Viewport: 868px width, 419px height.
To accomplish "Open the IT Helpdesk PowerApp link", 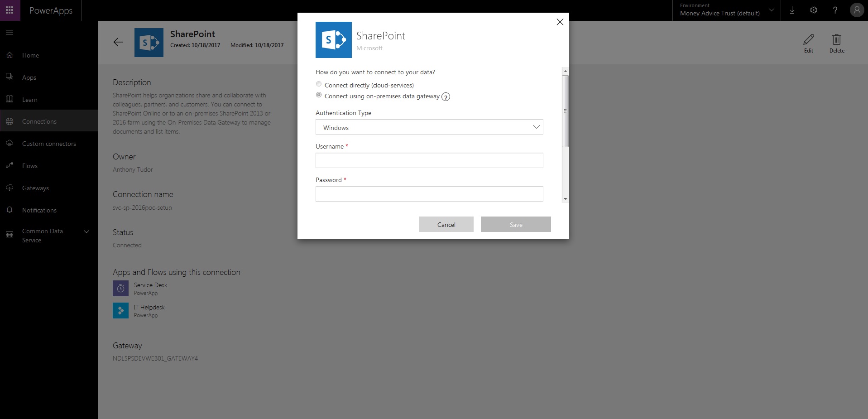I will pos(149,307).
